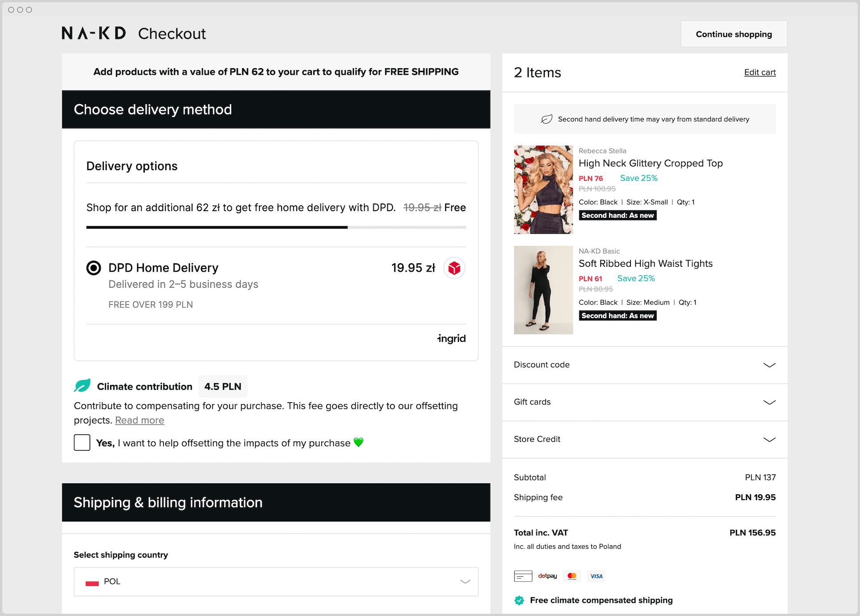The image size is (860, 616).
Task: Click the red DPD carrier icon
Action: [x=454, y=268]
